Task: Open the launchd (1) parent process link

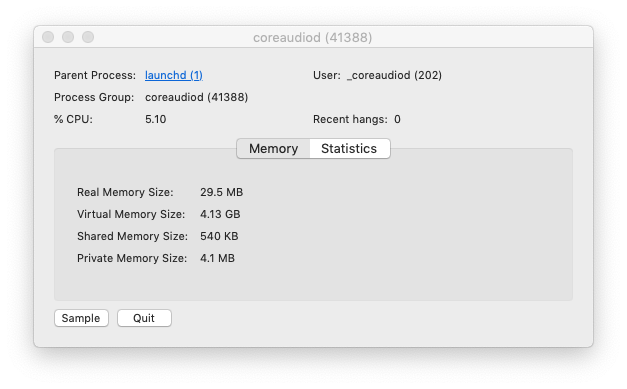Action: coord(174,75)
